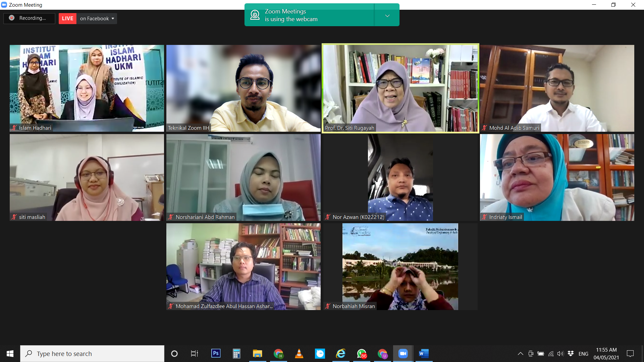Open Microsoft Word from taskbar
Screen dimensions: 644x362
424,353
